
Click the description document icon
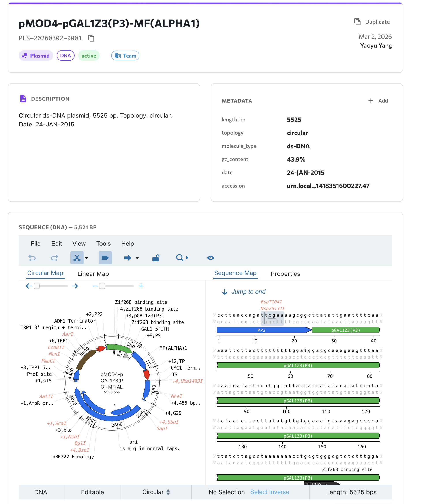coord(23,99)
